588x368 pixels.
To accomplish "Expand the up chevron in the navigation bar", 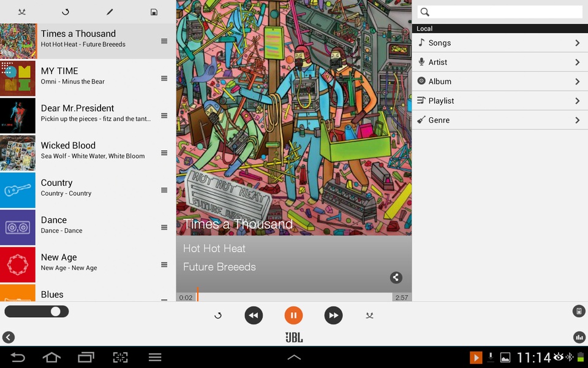I will [294, 358].
